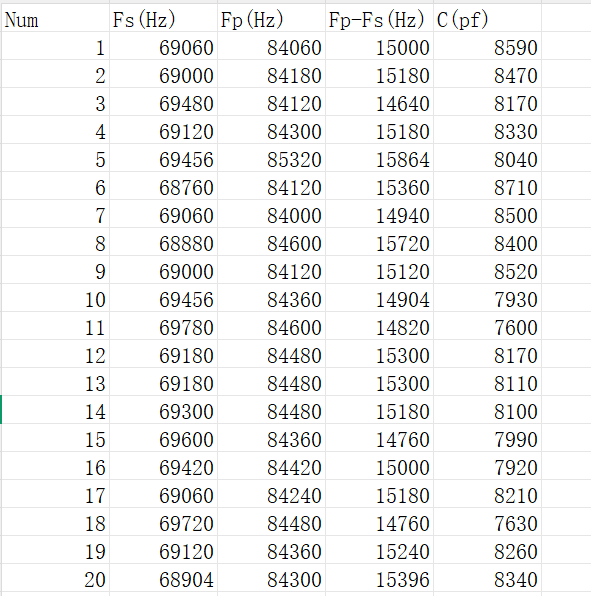Click the difference cell showing 14904
This screenshot has width=591, height=596.
pos(379,298)
